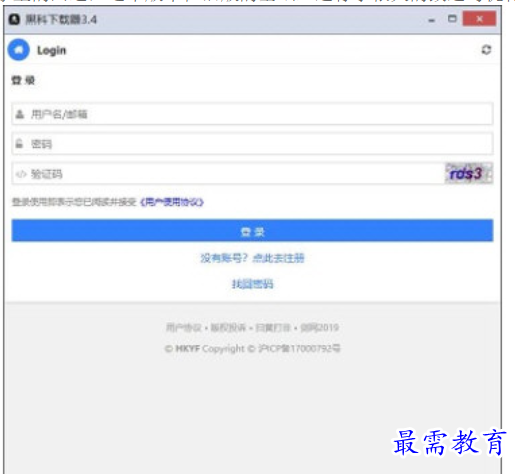Click the ICP number ending 17000792号
This screenshot has height=474, width=515.
pos(300,349)
